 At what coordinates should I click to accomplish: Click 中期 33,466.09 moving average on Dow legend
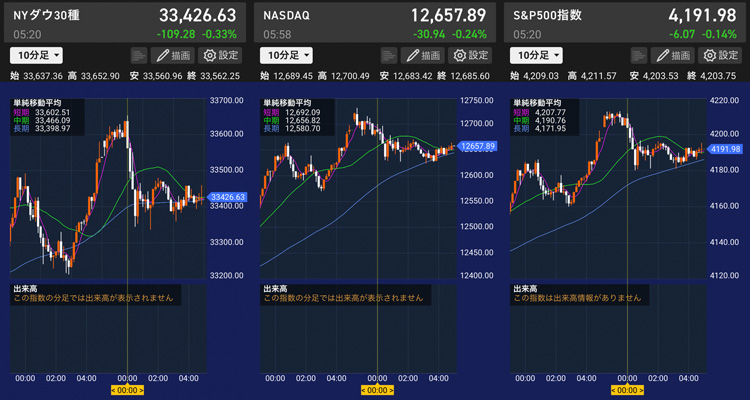pos(43,121)
